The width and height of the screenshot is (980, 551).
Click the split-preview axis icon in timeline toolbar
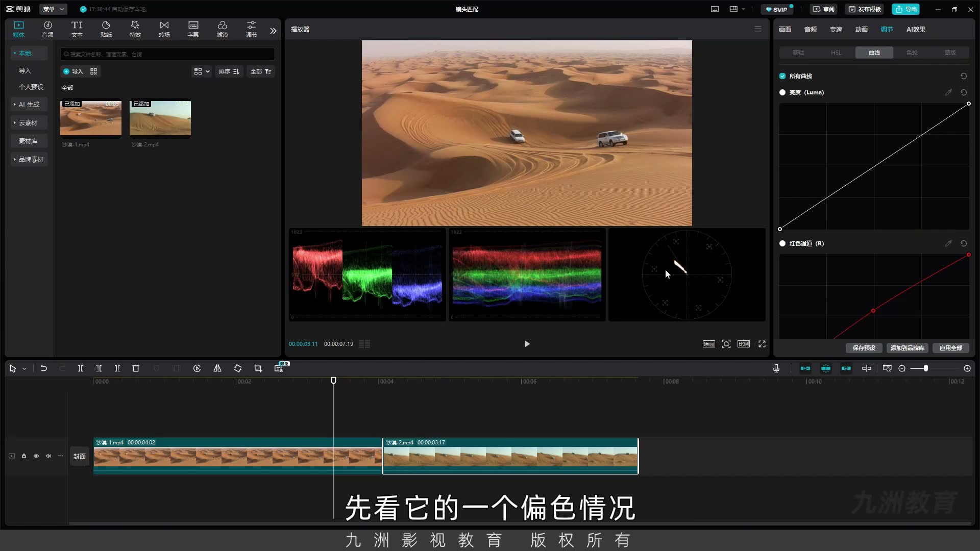pos(867,368)
